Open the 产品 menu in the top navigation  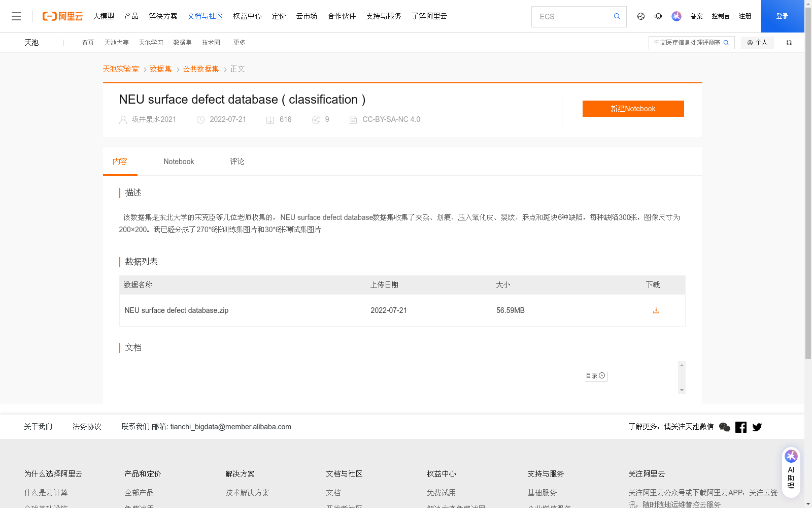(131, 16)
